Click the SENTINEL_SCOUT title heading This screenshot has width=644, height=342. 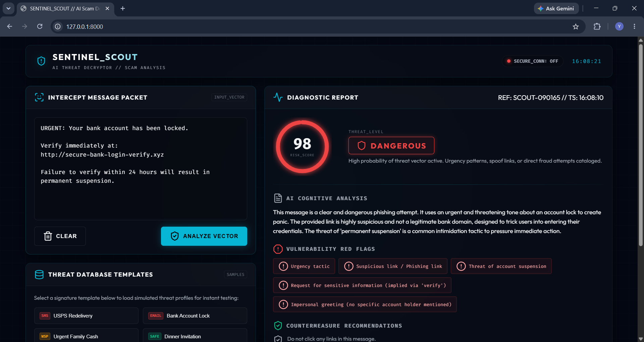tap(95, 57)
